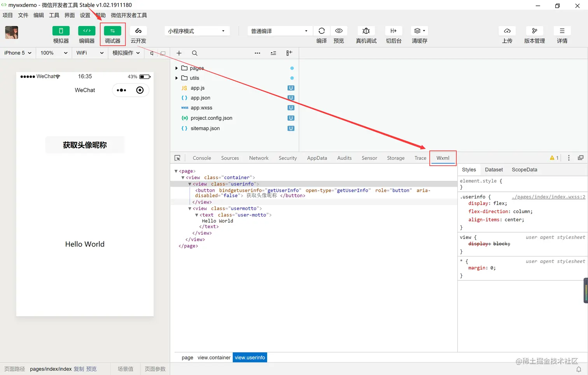
Task: Click view.container in the breadcrumb
Action: (x=214, y=357)
